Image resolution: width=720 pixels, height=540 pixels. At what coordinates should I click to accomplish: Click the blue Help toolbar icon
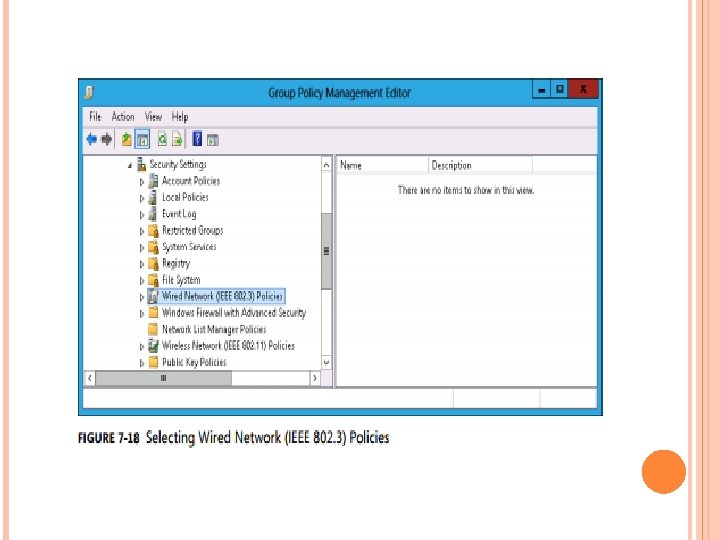(197, 139)
